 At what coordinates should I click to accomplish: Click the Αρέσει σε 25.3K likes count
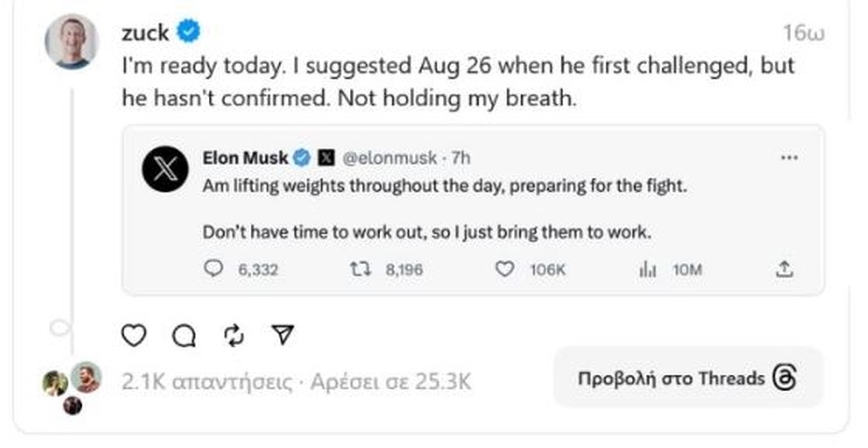pos(391,382)
